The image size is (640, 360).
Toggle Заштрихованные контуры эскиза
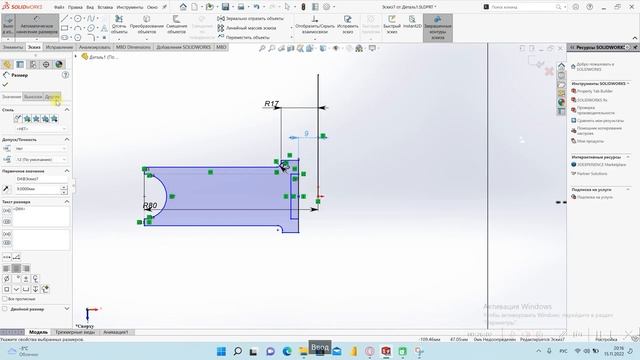(438, 27)
